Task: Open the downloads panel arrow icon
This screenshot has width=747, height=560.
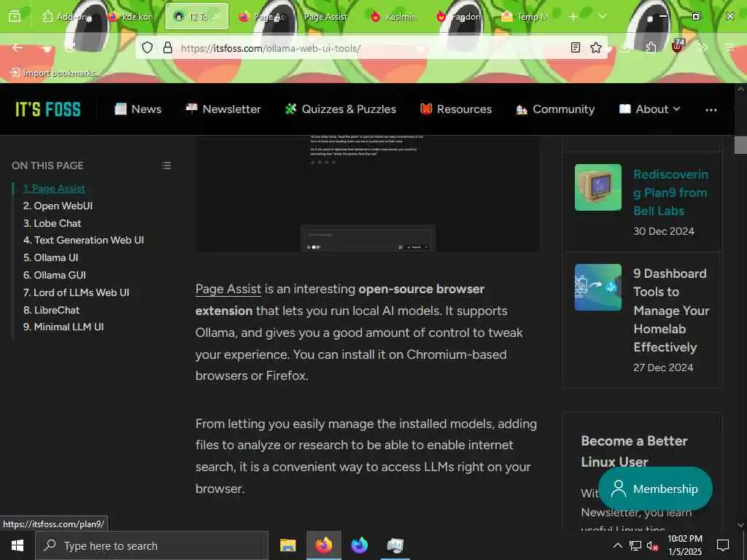Action: [625, 47]
